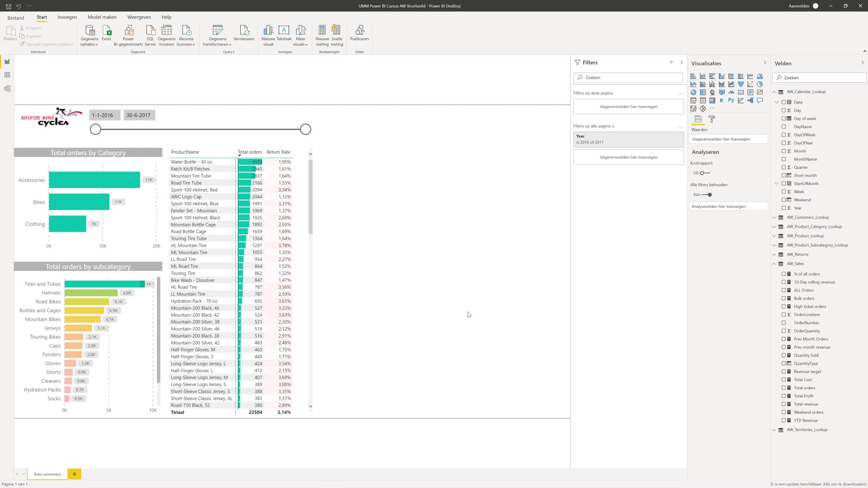Expand the AW_Customers_Lookup table
This screenshot has width=868, height=488.
[x=774, y=217]
